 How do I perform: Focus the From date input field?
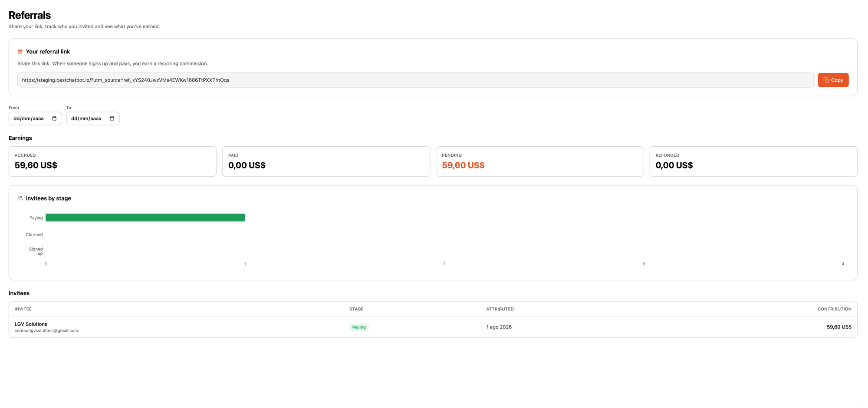click(35, 118)
